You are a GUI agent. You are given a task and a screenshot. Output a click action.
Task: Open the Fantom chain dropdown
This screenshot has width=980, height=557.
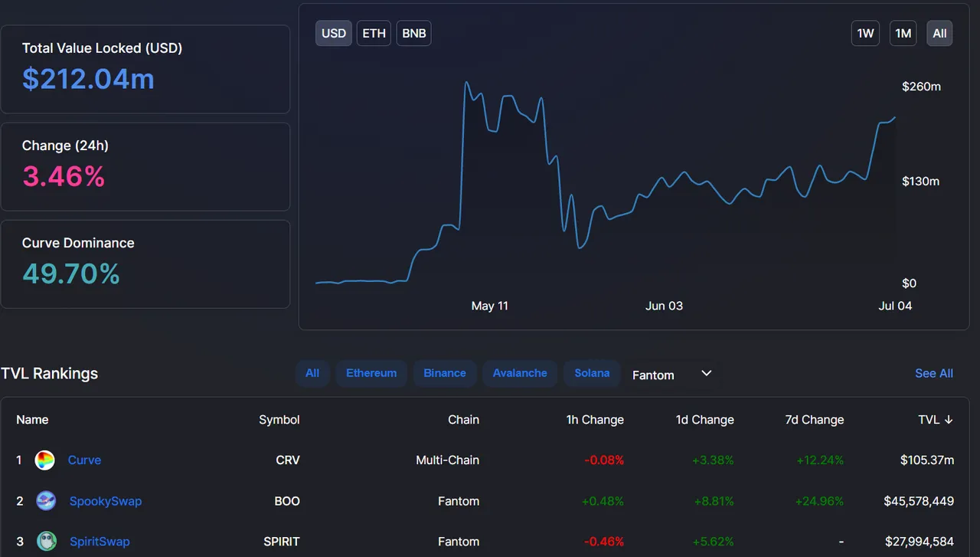pyautogui.click(x=672, y=375)
